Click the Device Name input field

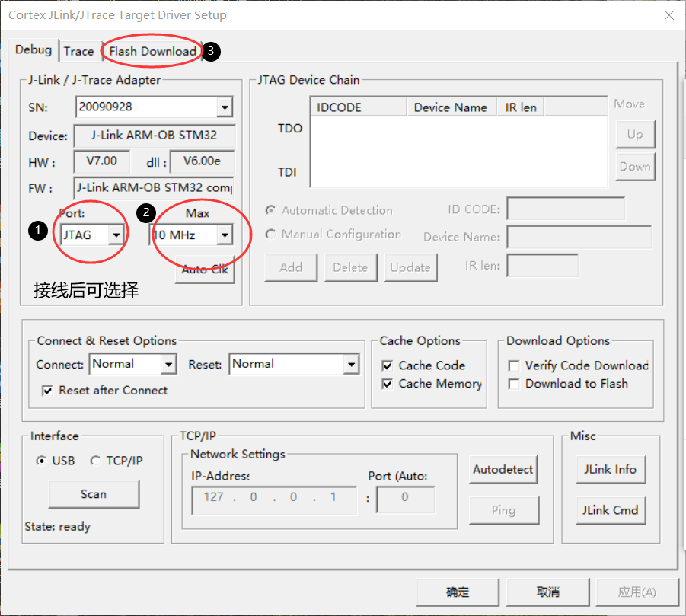pyautogui.click(x=579, y=237)
